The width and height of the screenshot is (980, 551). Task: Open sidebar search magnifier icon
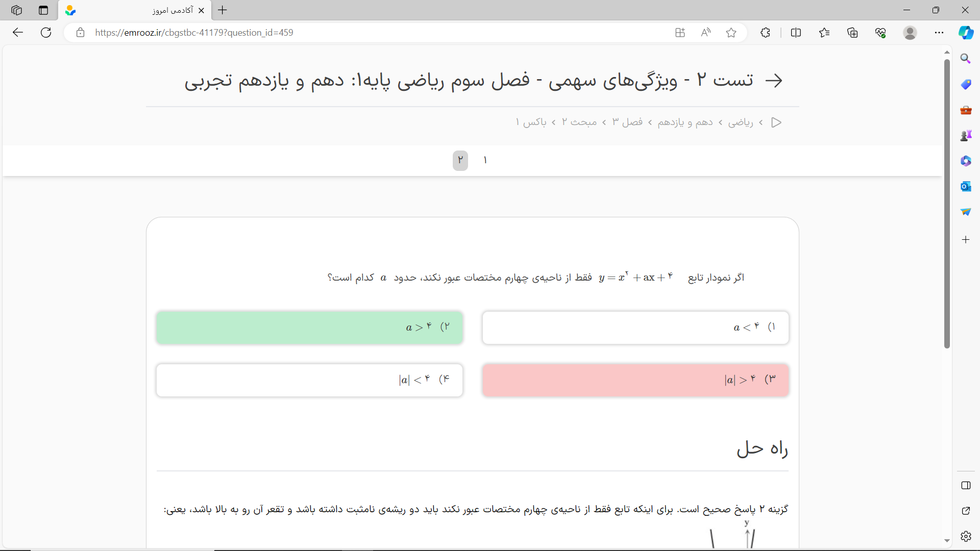click(966, 59)
